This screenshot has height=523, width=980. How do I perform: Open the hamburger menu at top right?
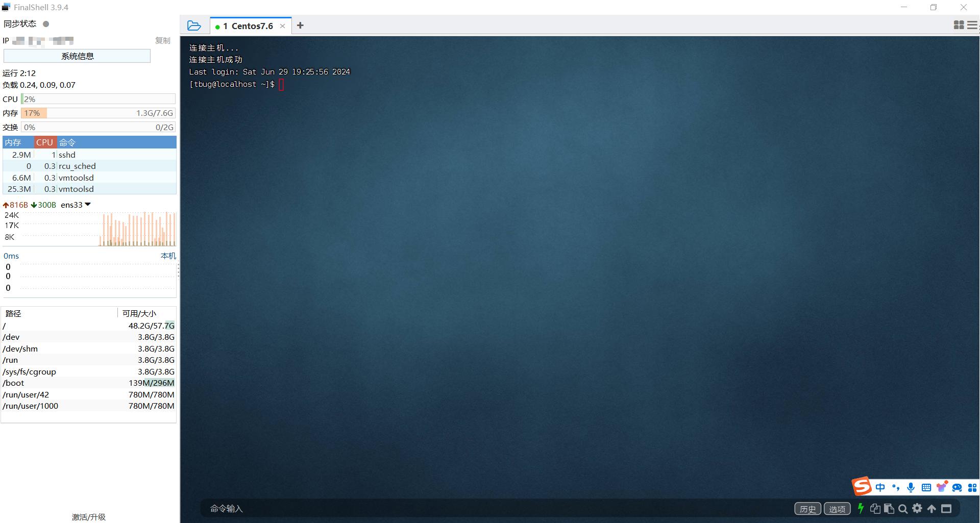pyautogui.click(x=972, y=25)
